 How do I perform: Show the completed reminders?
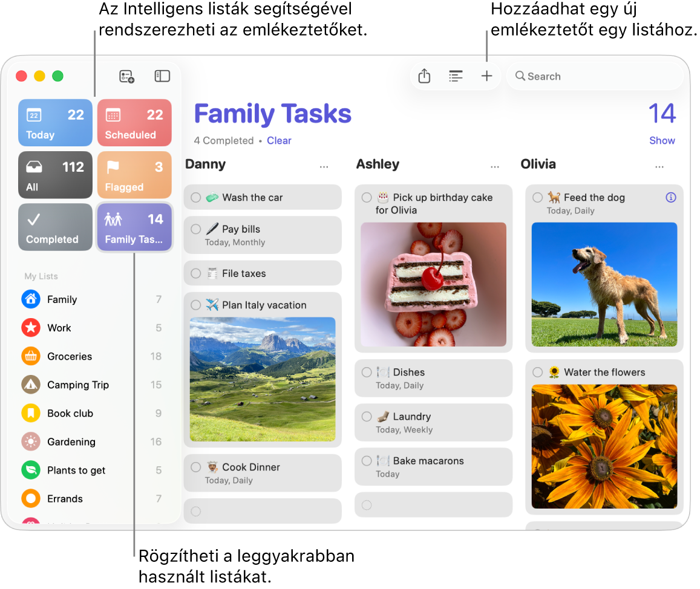point(662,140)
